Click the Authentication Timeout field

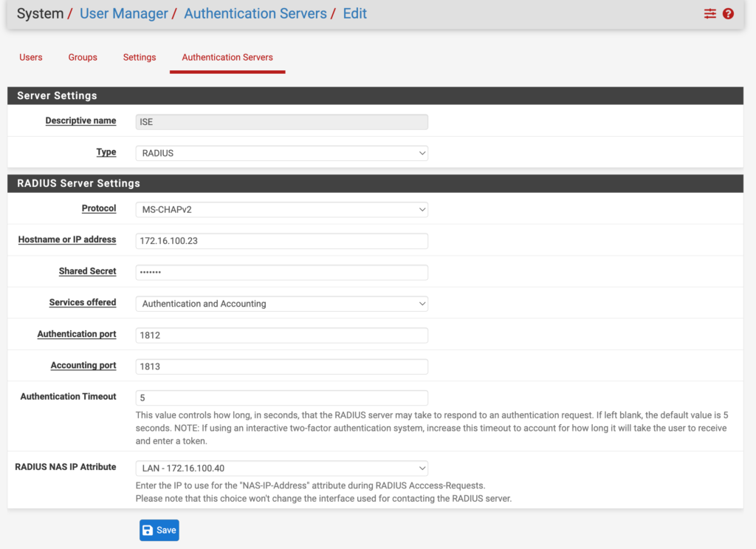click(281, 398)
